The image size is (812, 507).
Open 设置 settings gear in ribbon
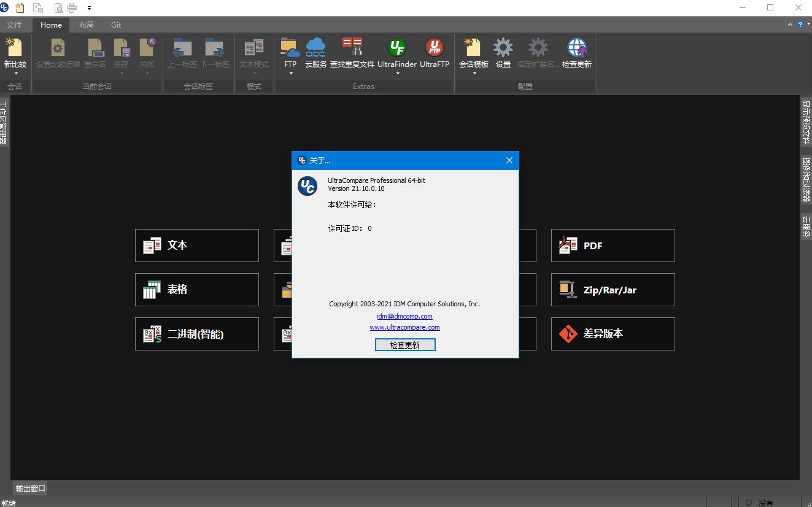pos(503,47)
